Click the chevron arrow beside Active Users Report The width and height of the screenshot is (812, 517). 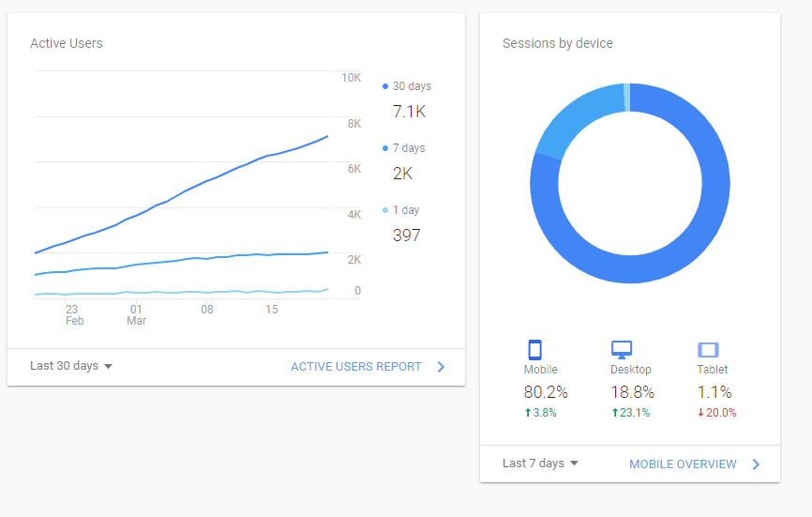click(x=441, y=367)
